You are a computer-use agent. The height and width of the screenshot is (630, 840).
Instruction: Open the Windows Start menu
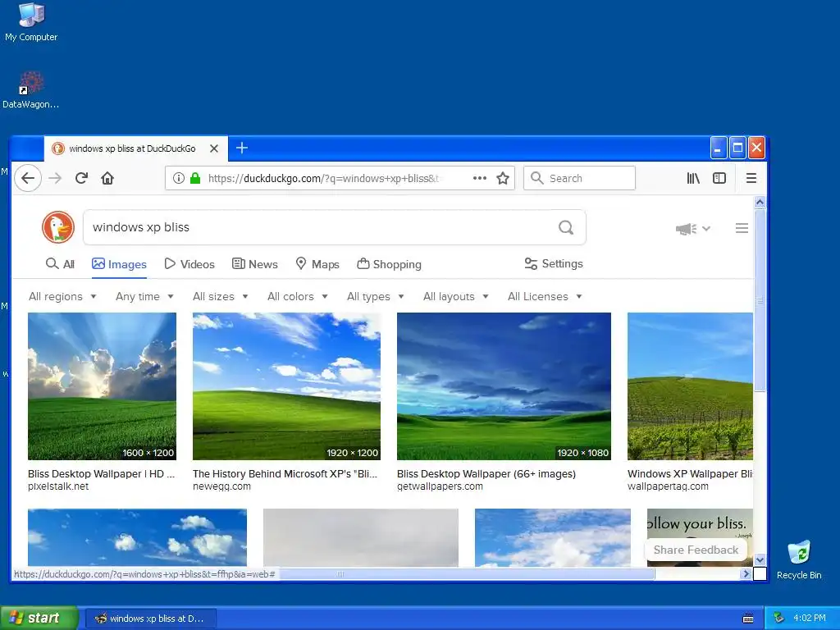point(39,618)
